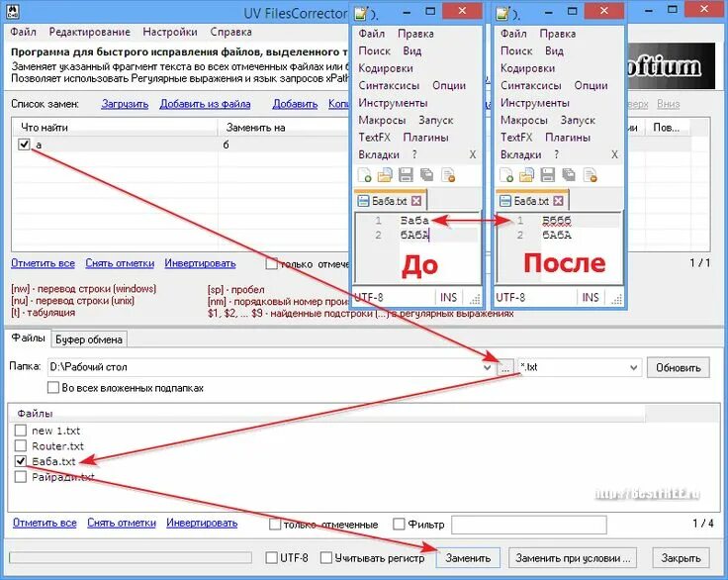Click the progress bar at bottom left
728x580 pixels.
coord(131,557)
